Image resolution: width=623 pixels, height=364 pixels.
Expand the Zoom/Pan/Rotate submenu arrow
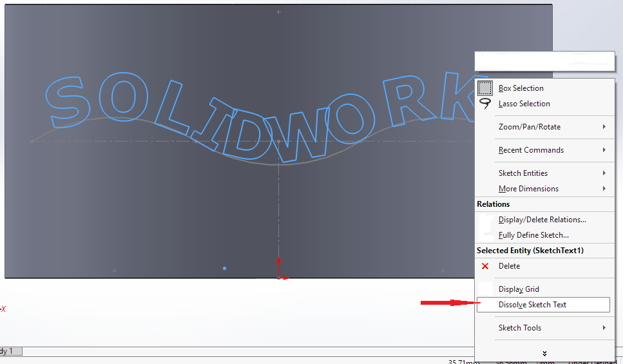tap(604, 127)
